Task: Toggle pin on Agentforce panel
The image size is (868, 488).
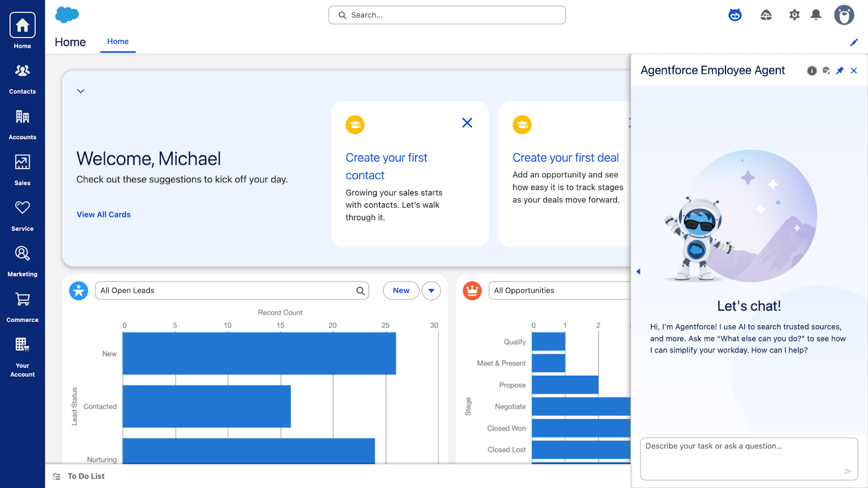Action: [x=840, y=70]
